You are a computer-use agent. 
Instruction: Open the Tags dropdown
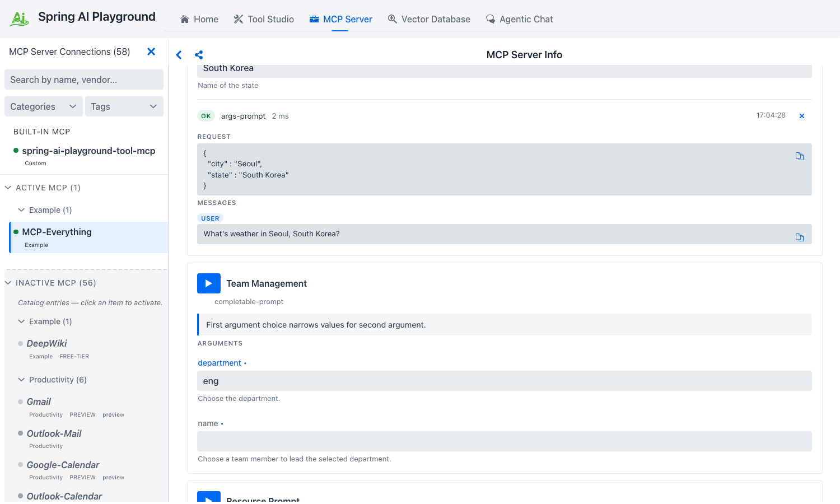point(124,106)
